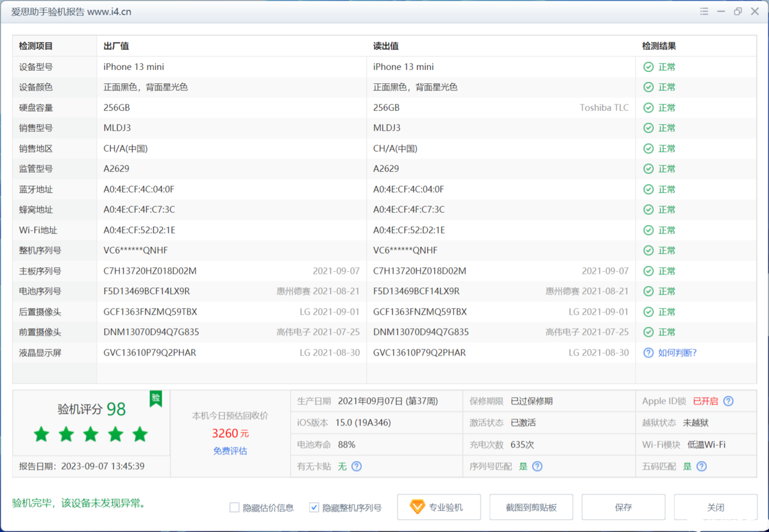Click the 报告日期 2023-09-07 13:45:39 text

coord(82,466)
